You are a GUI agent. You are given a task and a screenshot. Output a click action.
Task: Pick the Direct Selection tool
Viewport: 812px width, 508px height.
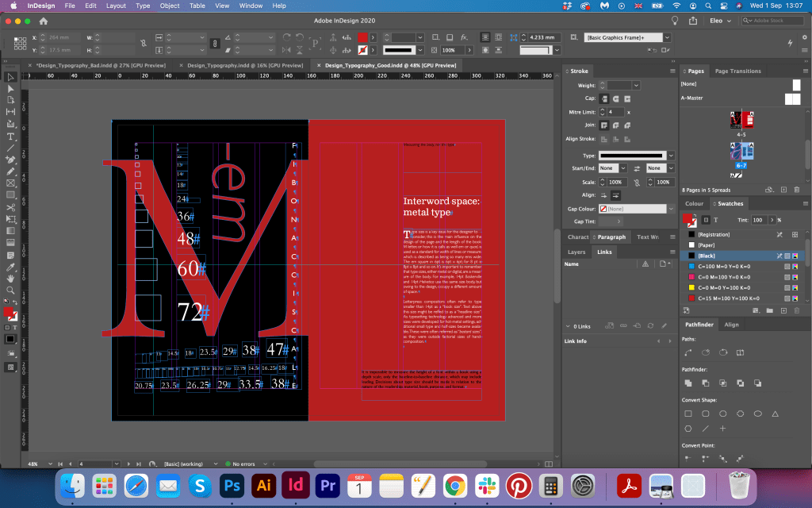pyautogui.click(x=10, y=89)
